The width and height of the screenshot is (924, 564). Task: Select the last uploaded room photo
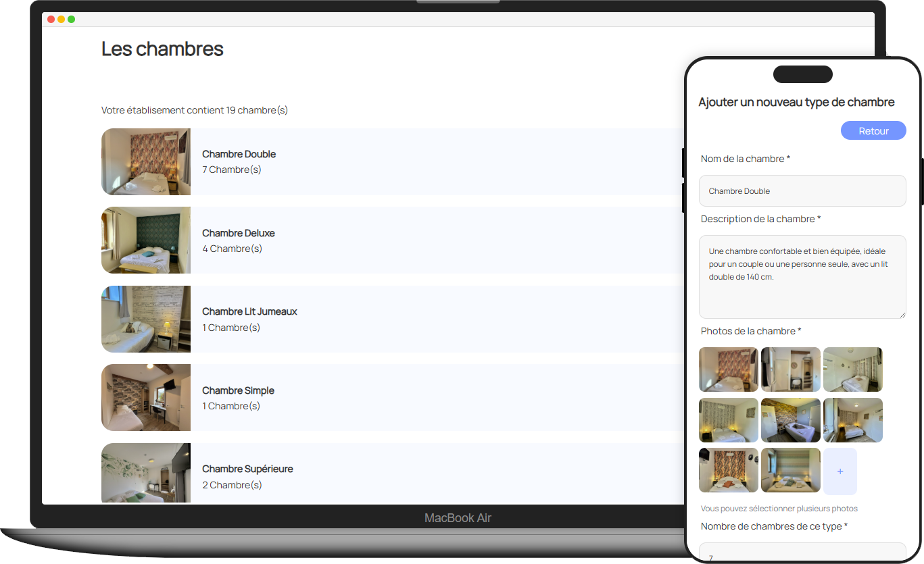point(790,470)
